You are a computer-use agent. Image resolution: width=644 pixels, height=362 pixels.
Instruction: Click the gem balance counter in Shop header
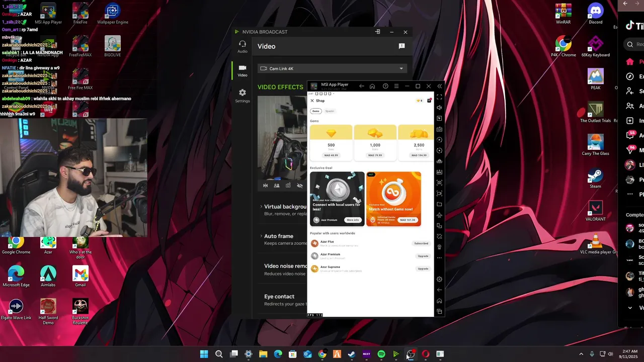click(420, 101)
